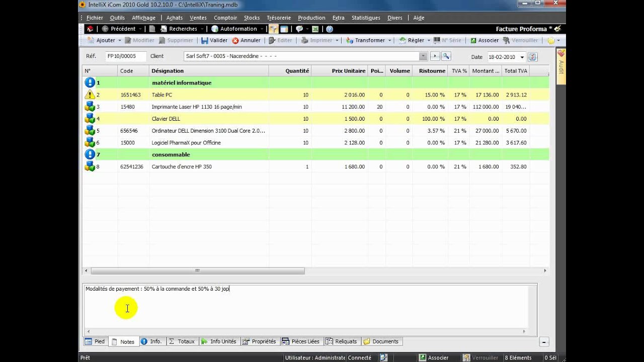Switch to the Totaux tab
Viewport: 644px width, 362px height.
coord(182,341)
